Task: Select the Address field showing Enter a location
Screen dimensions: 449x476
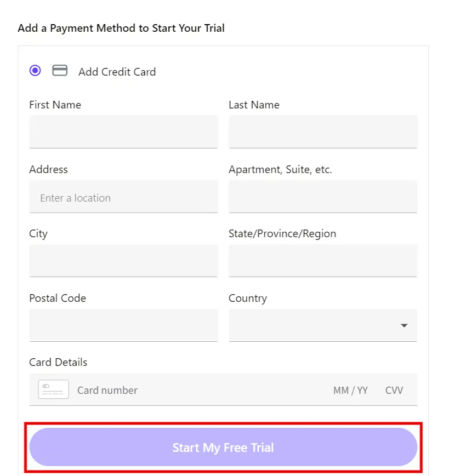Action: [123, 196]
